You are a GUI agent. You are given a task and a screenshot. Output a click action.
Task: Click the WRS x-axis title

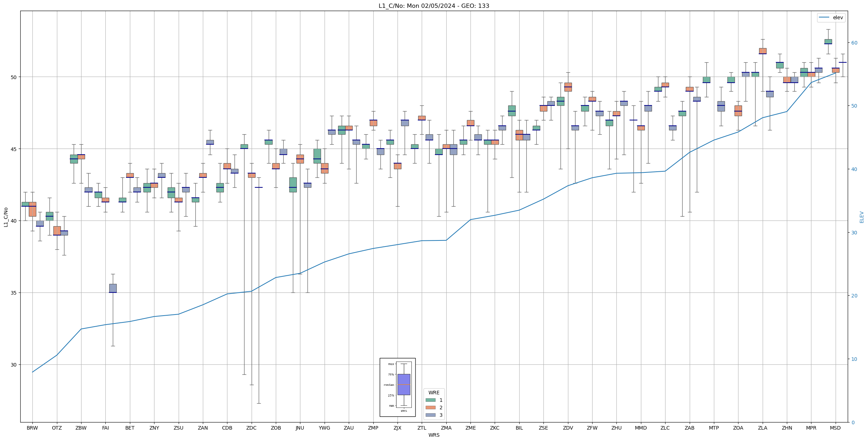tap(434, 435)
